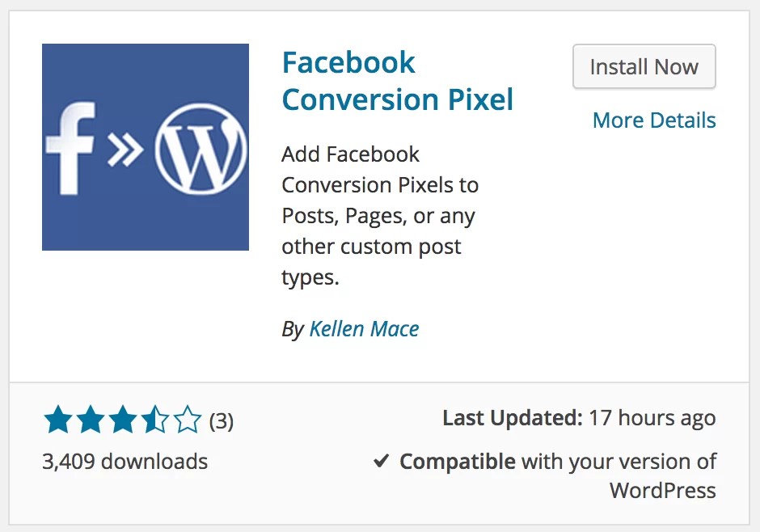Image resolution: width=760 pixels, height=532 pixels.
Task: Click the WordPress "W" circle logo
Action: pyautogui.click(x=200, y=147)
